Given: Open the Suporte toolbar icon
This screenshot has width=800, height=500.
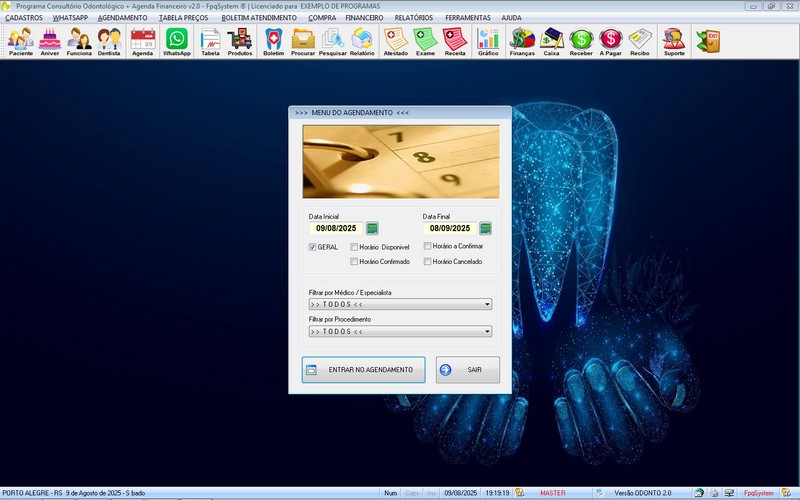Looking at the screenshot, I should [x=675, y=41].
